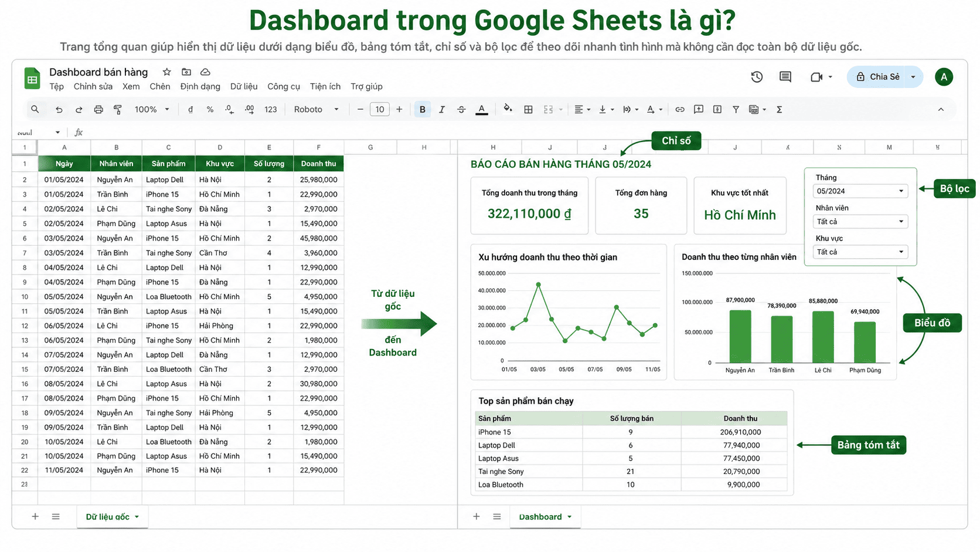The image size is (980, 552).
Task: Decrease font size with minus
Action: [360, 110]
